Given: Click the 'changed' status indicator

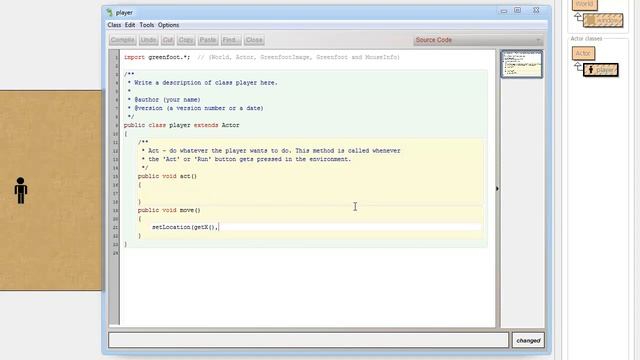Looking at the screenshot, I should (x=528, y=340).
